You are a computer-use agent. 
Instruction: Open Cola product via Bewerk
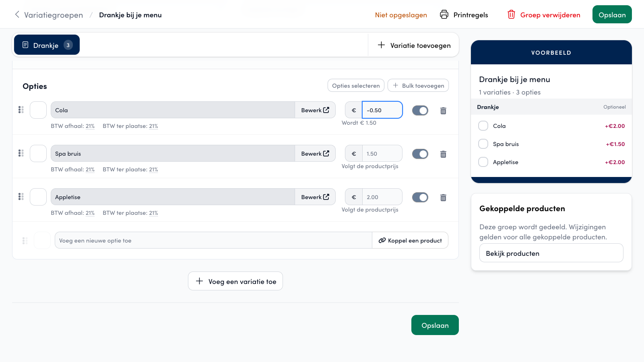(x=315, y=110)
